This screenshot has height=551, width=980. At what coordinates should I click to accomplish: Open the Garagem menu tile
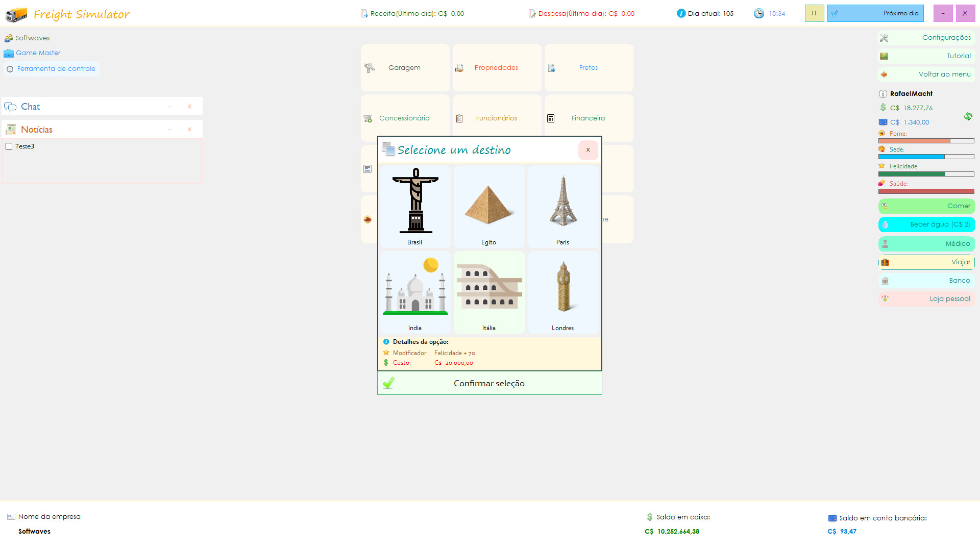[x=405, y=68]
